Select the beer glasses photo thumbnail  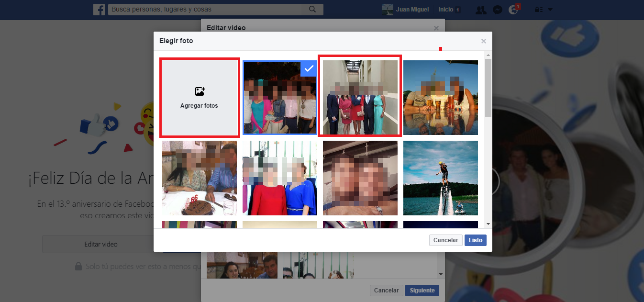point(441,98)
